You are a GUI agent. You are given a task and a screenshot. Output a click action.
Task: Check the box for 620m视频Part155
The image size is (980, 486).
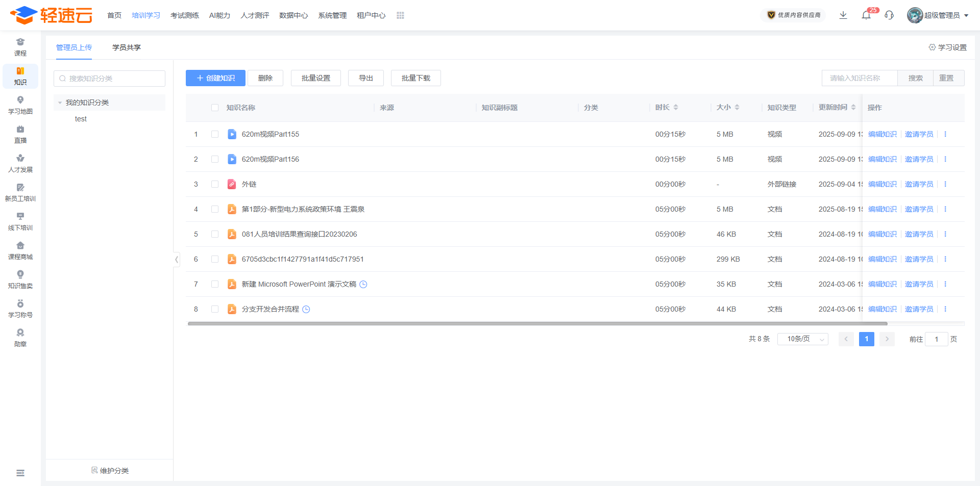point(215,134)
